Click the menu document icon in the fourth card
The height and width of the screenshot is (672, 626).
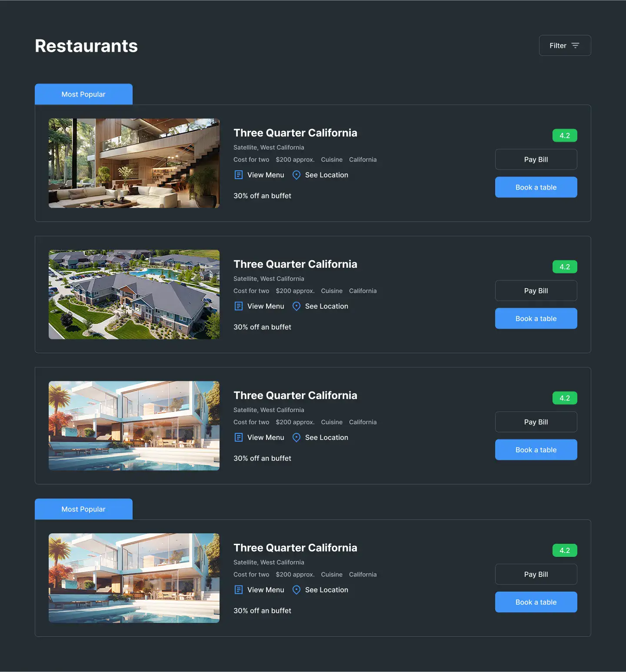pos(239,590)
